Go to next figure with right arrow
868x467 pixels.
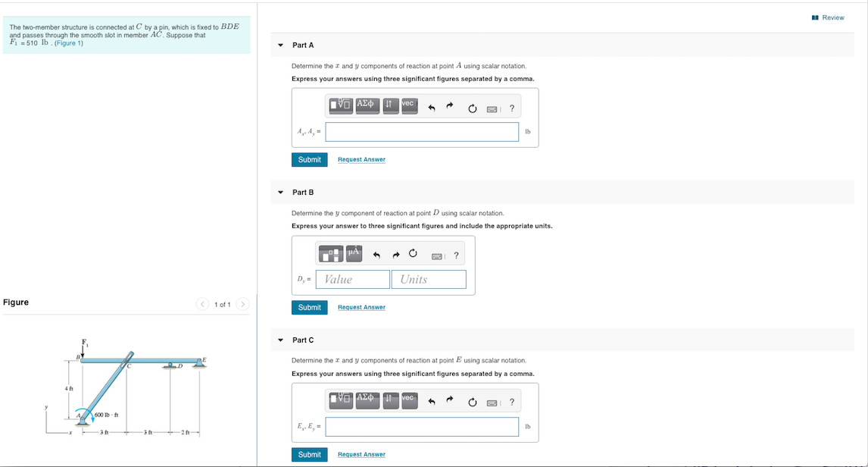[x=242, y=303]
